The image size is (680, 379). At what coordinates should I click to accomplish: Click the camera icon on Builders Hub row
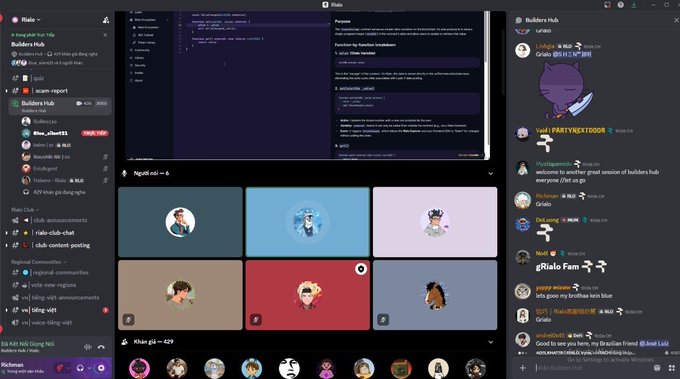pos(79,103)
